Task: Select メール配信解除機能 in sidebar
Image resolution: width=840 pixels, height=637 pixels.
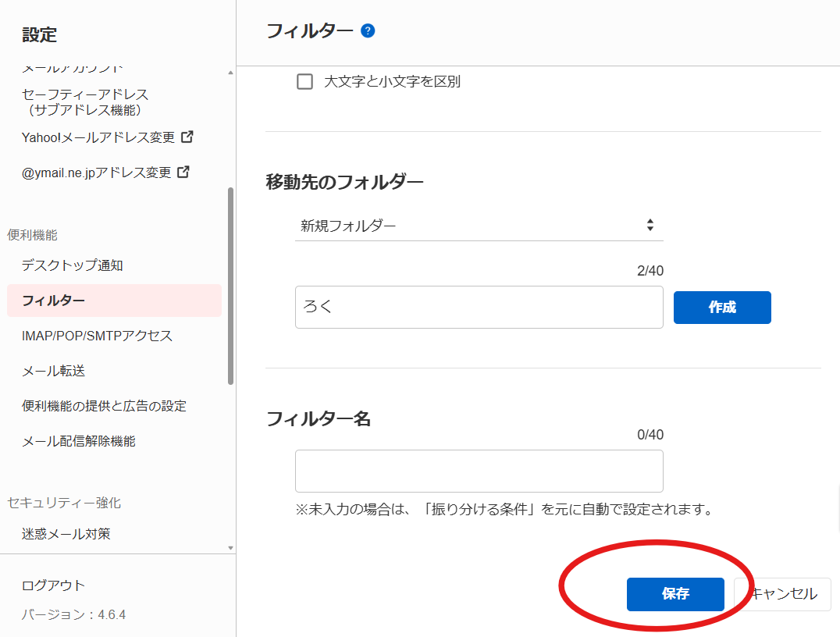Action: 78,441
